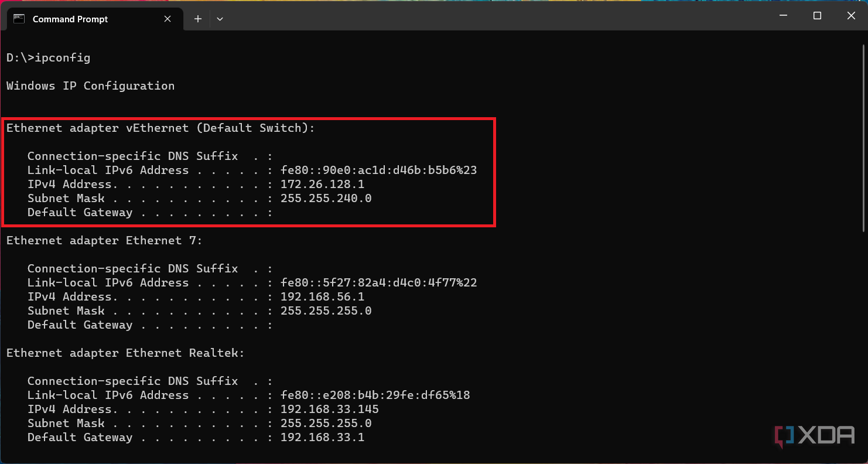The width and height of the screenshot is (868, 464).
Task: Click the Windows IP Configuration heading
Action: 91,86
